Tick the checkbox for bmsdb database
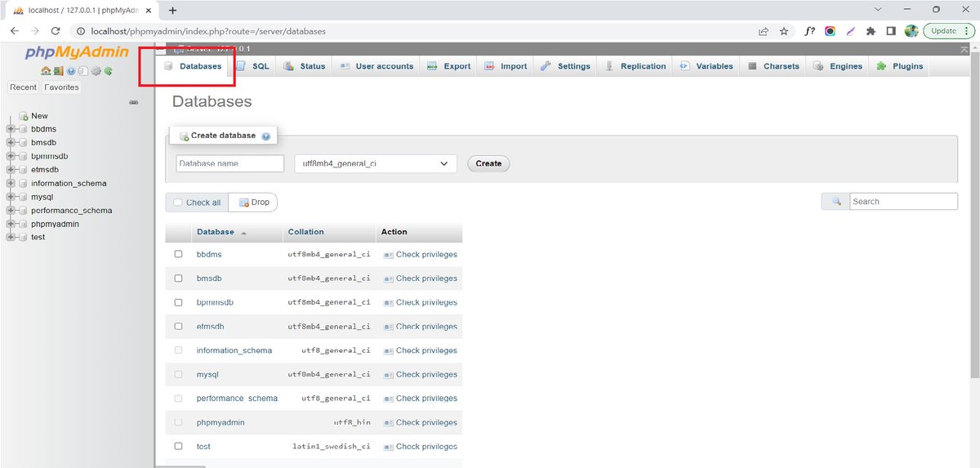Viewport: 980px width, 468px height. (x=178, y=279)
